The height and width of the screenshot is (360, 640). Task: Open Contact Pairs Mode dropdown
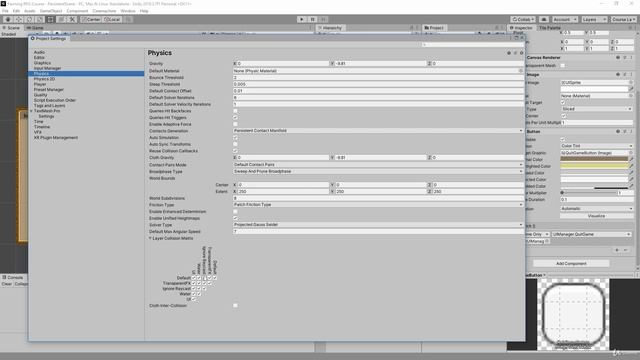pyautogui.click(x=378, y=164)
